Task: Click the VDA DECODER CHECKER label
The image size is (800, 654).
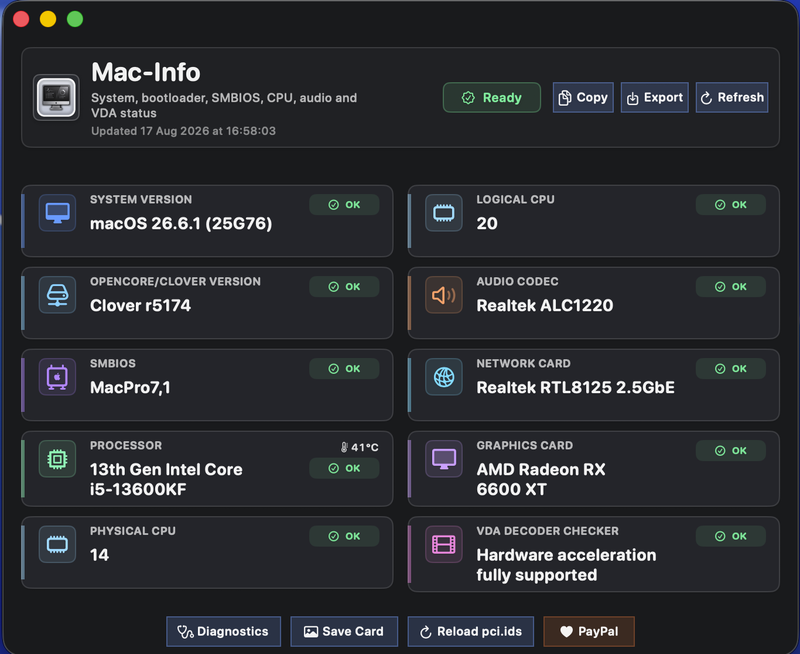Action: 547,531
